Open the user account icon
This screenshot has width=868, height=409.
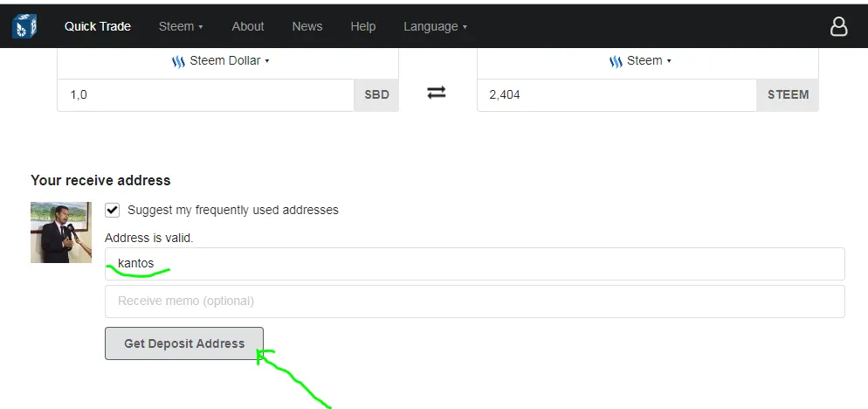point(838,27)
